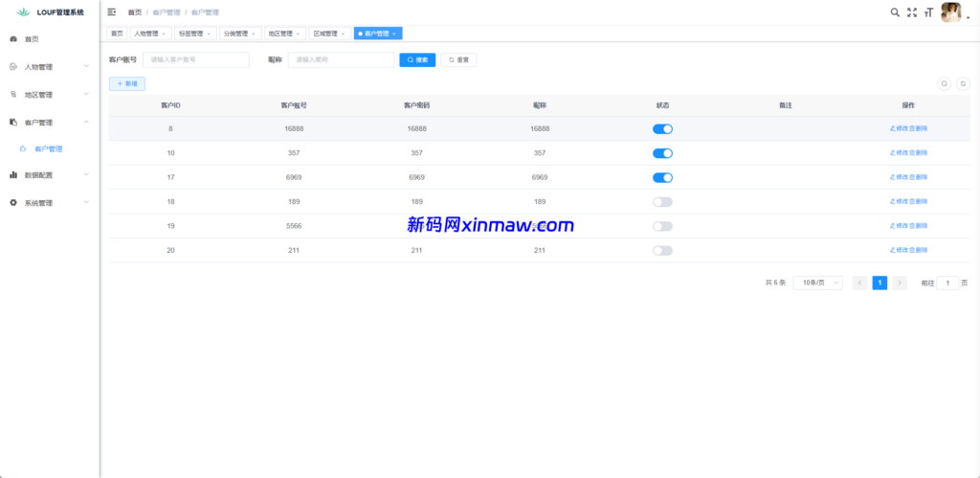This screenshot has height=478, width=980.
Task: Disable status switch for customer 16888
Action: (x=662, y=129)
